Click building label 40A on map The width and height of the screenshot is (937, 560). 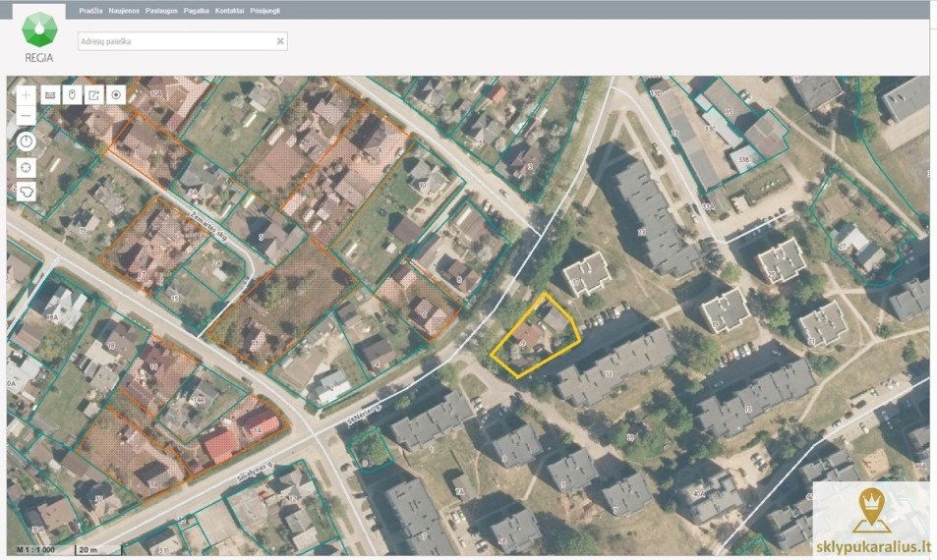[699, 493]
